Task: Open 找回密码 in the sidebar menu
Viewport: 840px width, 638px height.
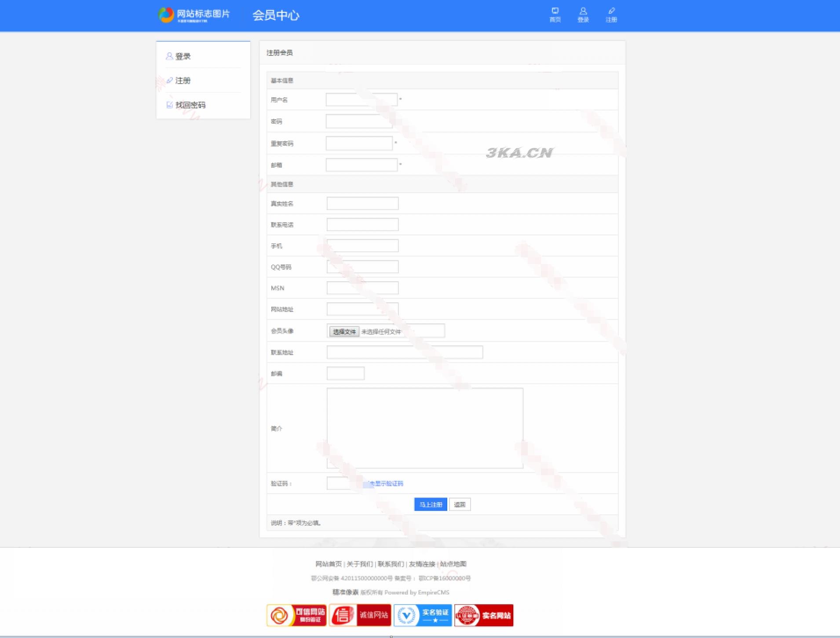Action: pos(190,105)
